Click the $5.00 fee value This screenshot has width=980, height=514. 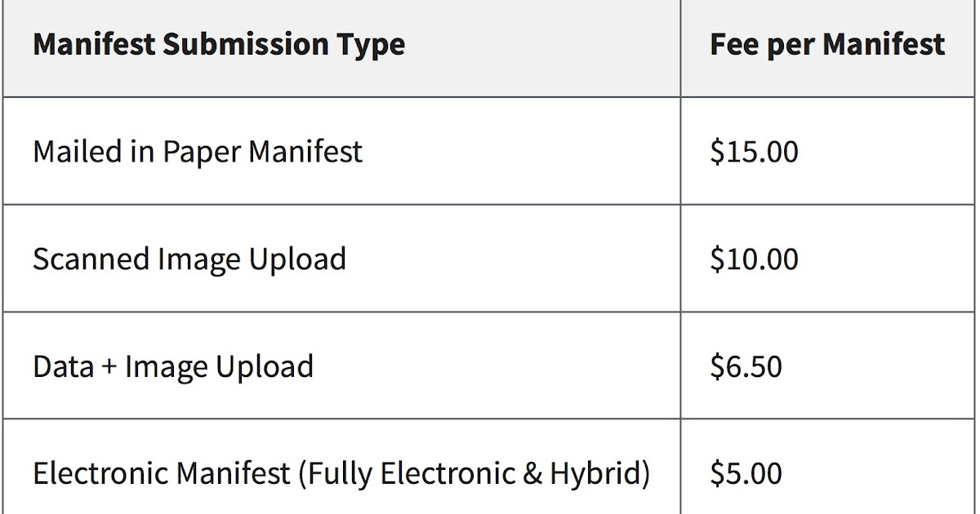pyautogui.click(x=746, y=473)
